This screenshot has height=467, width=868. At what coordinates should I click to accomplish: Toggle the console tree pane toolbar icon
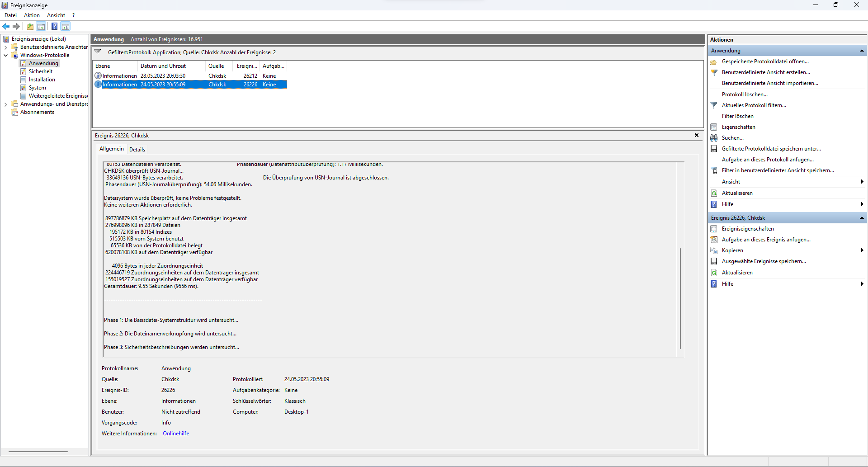pos(41,26)
